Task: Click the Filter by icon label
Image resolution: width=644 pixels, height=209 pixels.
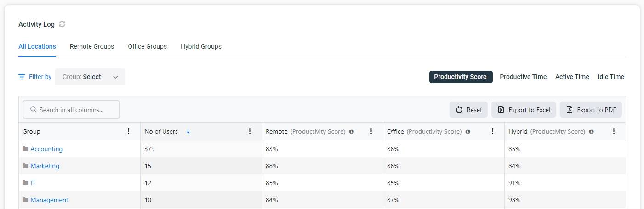Action: (x=35, y=77)
